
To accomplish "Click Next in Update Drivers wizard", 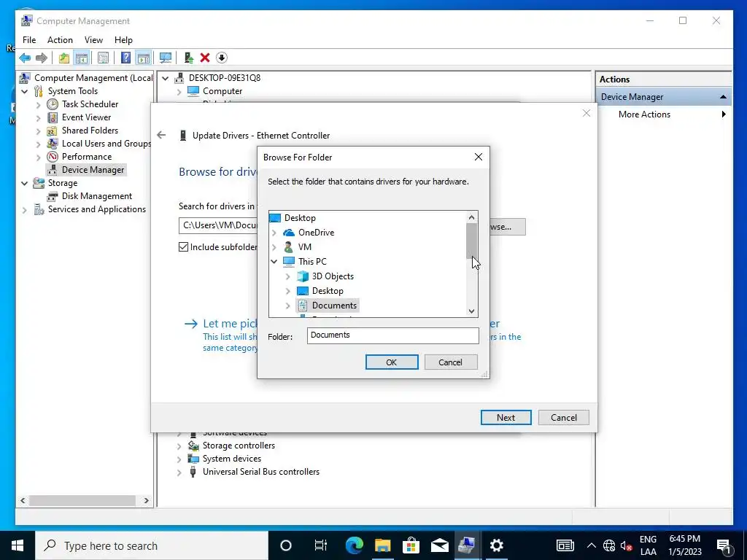I will [506, 418].
